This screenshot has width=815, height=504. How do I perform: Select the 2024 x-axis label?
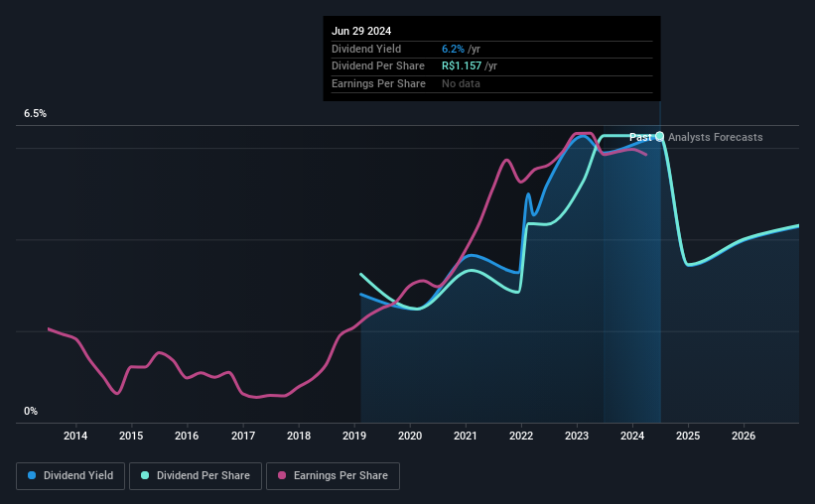(x=632, y=436)
